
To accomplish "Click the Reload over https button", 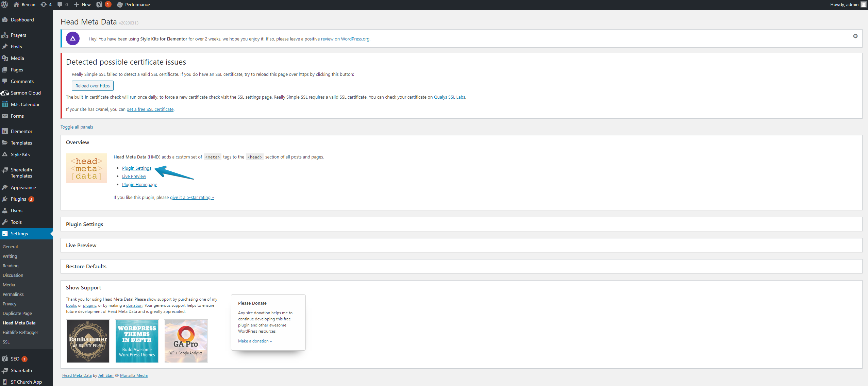I will tap(93, 86).
